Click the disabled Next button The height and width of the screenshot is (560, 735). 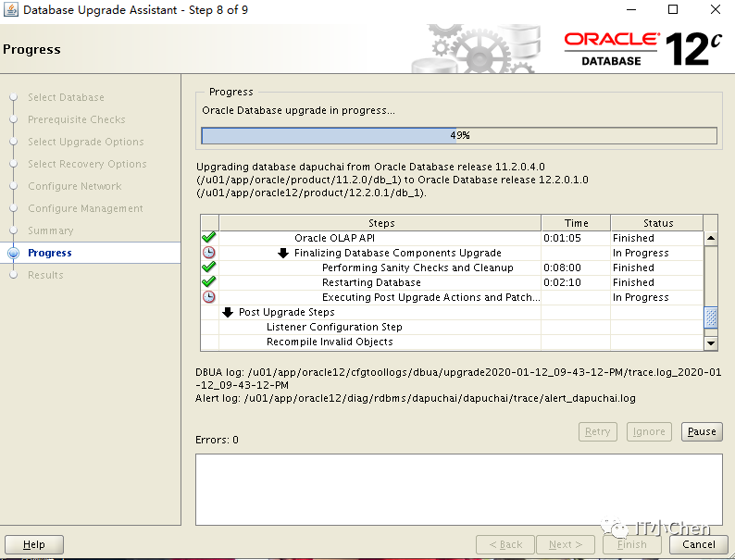click(x=566, y=544)
